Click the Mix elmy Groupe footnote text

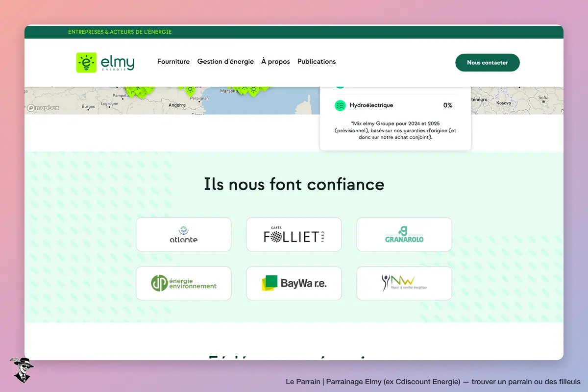(395, 130)
